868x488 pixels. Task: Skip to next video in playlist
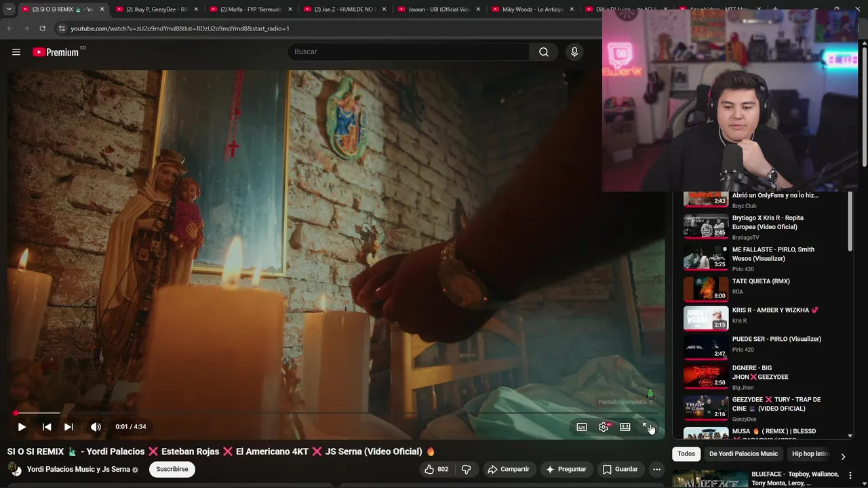point(68,427)
